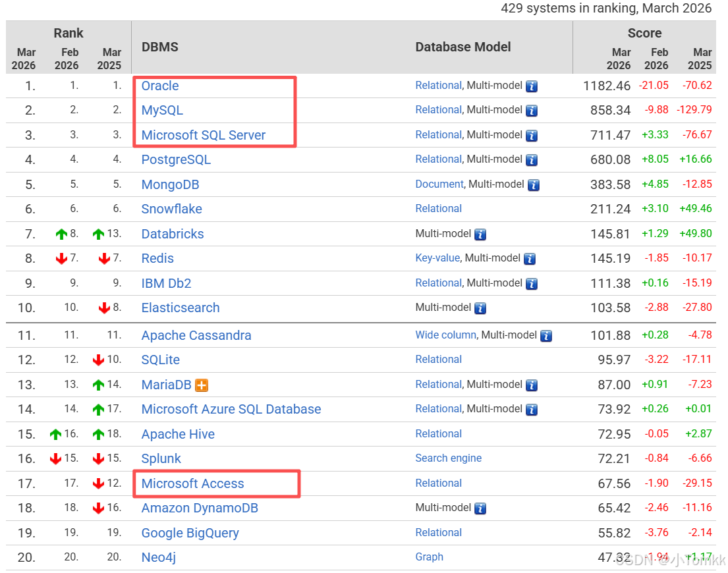Open the info icon in the Redis row
The image size is (728, 573).
click(x=530, y=259)
